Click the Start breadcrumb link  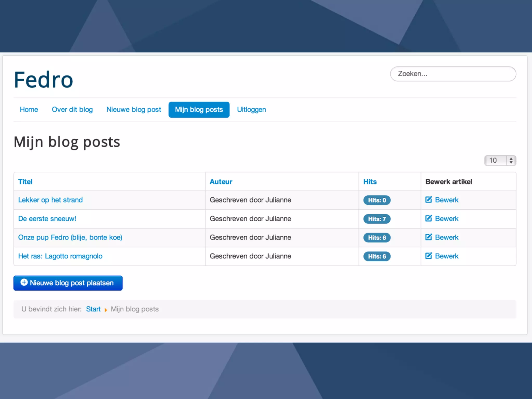click(x=93, y=309)
